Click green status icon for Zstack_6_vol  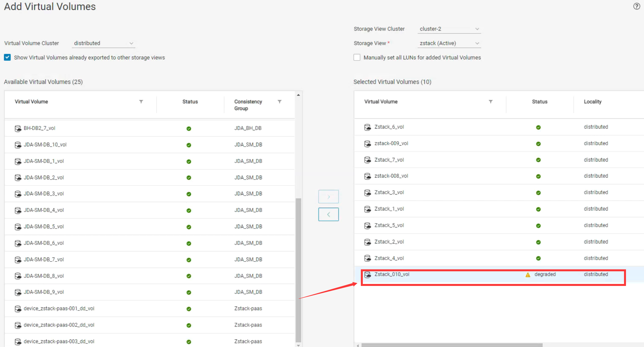(x=538, y=127)
